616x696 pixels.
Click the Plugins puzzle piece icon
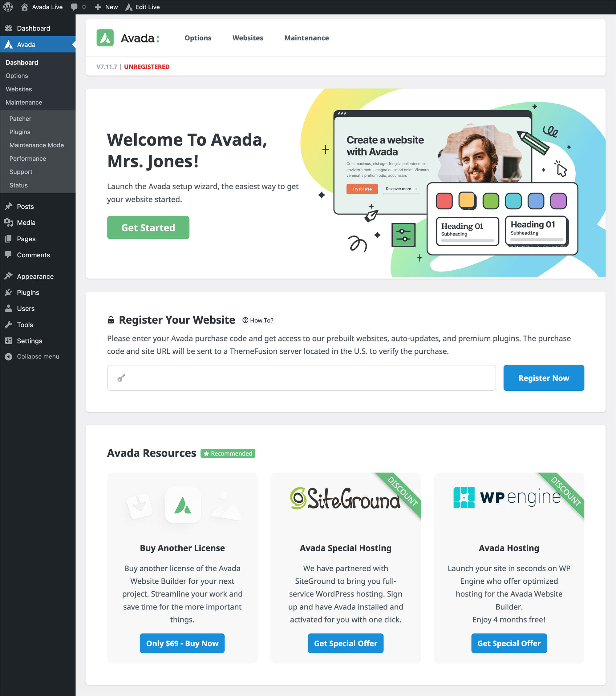pos(9,292)
